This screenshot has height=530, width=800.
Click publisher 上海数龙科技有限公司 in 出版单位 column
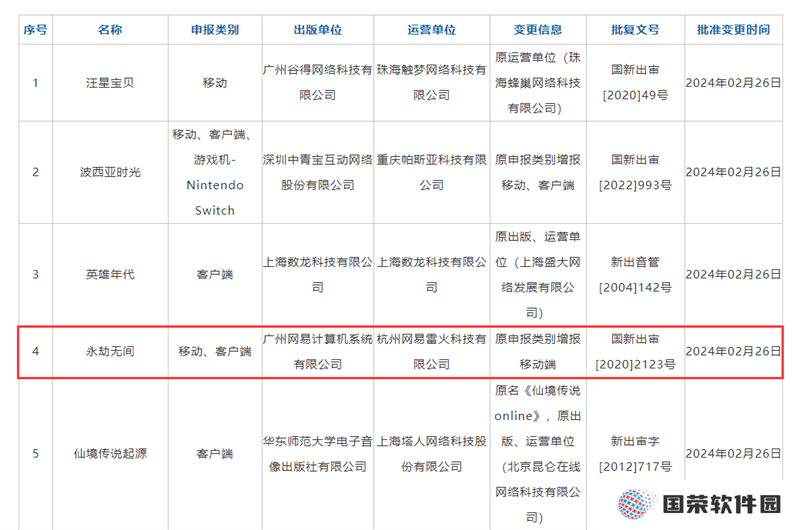tap(317, 274)
